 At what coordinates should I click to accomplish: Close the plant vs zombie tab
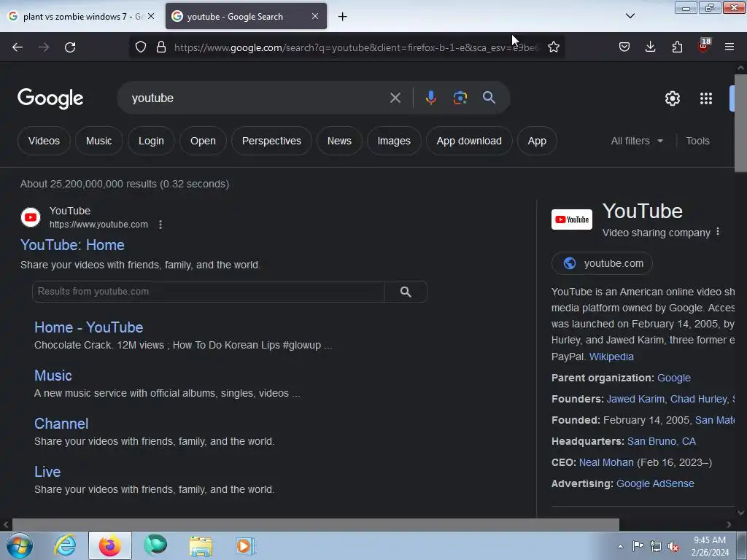pos(151,16)
